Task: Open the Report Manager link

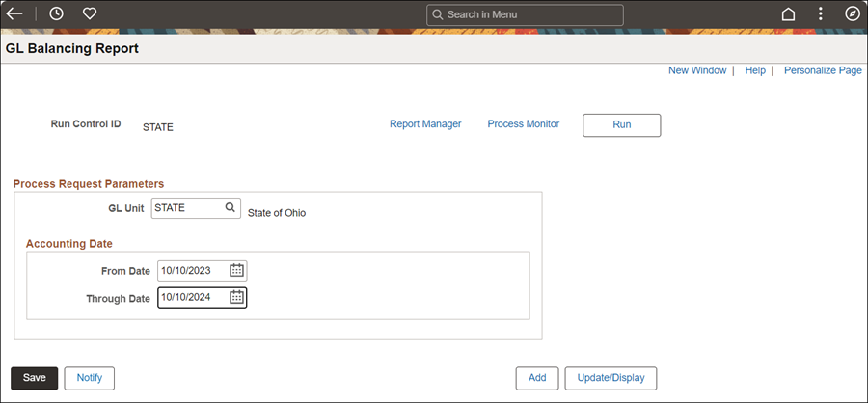Action: click(425, 124)
